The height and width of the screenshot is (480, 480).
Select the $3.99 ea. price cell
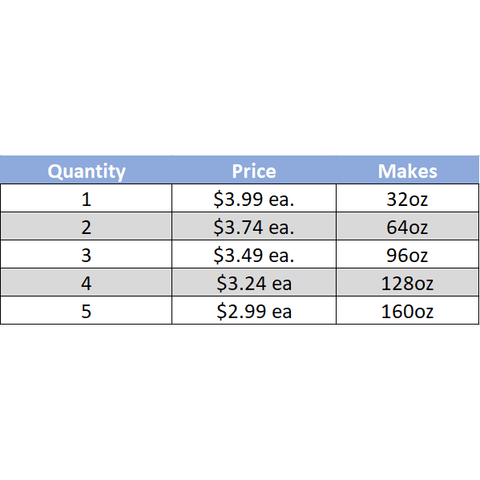pyautogui.click(x=254, y=198)
